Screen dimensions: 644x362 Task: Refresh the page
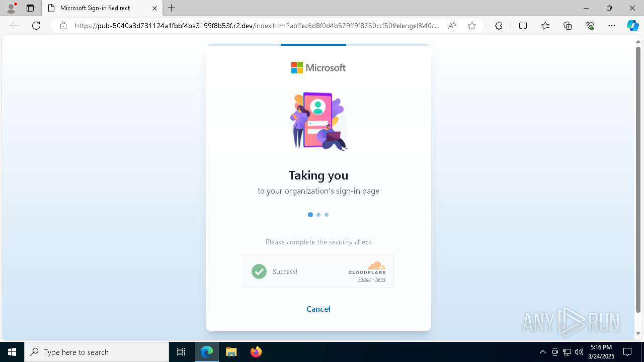(36, 26)
